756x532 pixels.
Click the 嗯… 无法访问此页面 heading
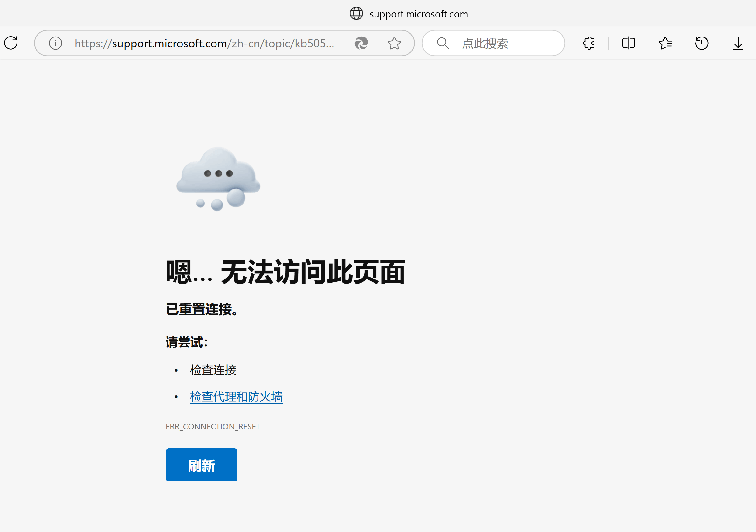(285, 273)
